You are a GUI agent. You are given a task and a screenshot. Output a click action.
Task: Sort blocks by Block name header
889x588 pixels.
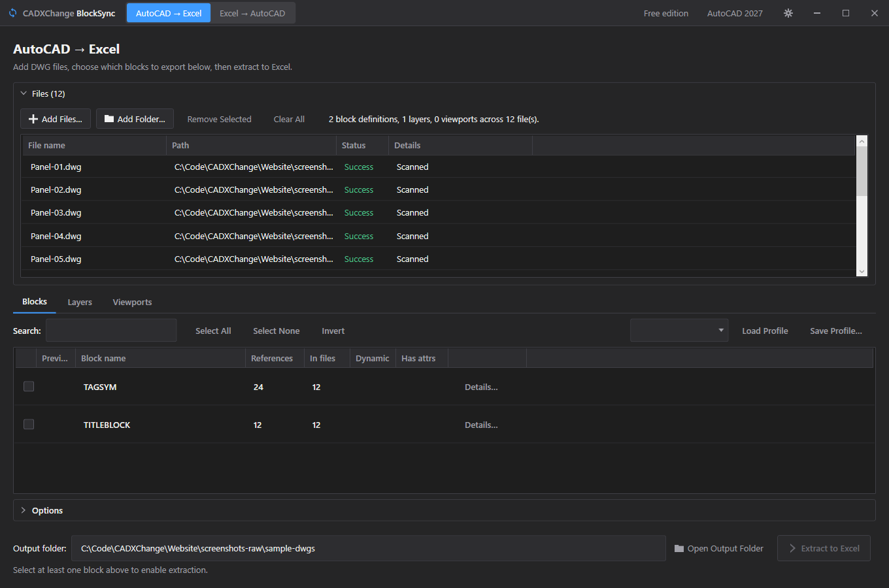click(x=160, y=358)
